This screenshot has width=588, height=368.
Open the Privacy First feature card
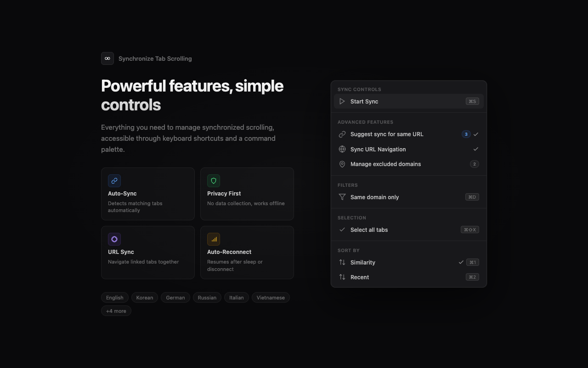[247, 194]
